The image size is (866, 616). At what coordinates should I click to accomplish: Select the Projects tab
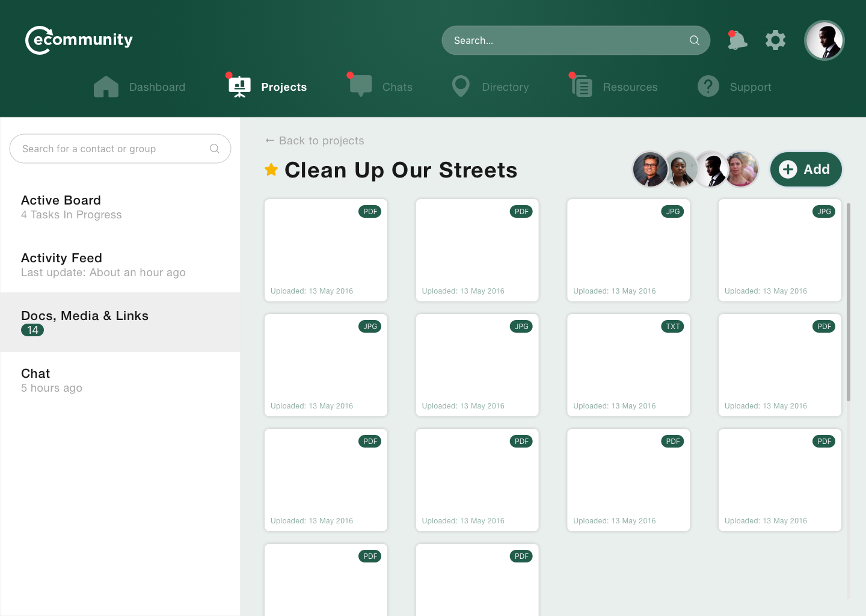[283, 87]
